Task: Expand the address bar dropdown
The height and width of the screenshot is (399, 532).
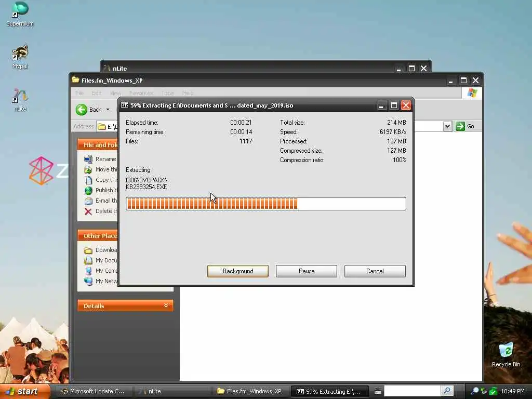Action: click(x=447, y=126)
